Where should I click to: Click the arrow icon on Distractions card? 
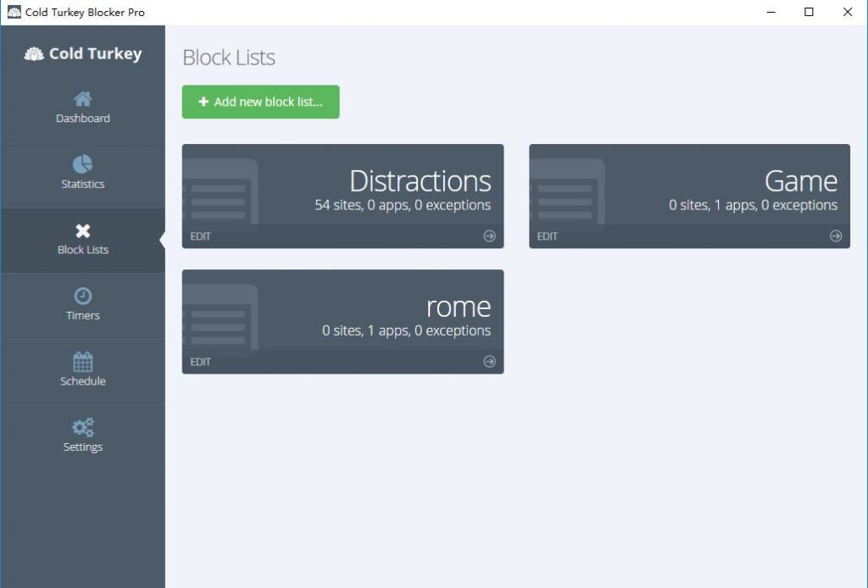(x=489, y=236)
